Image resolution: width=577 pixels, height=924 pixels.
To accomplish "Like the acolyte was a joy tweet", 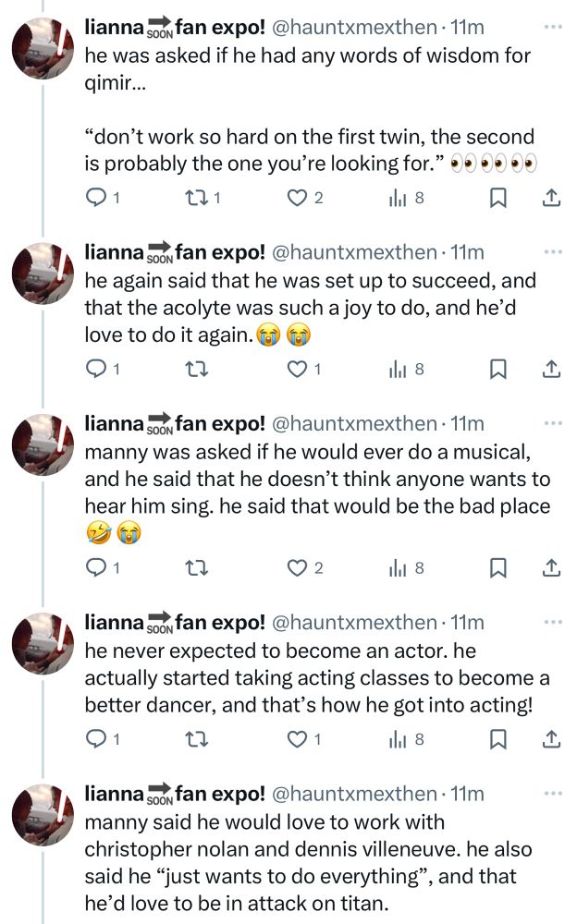I will pyautogui.click(x=298, y=369).
